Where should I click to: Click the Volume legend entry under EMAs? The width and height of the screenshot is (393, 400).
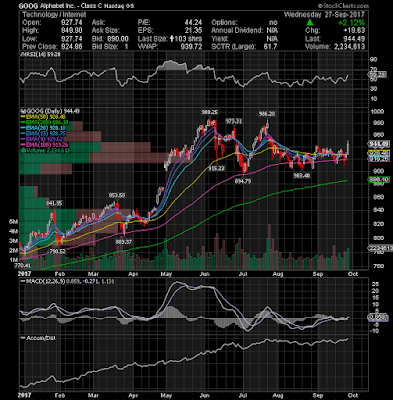click(x=45, y=151)
